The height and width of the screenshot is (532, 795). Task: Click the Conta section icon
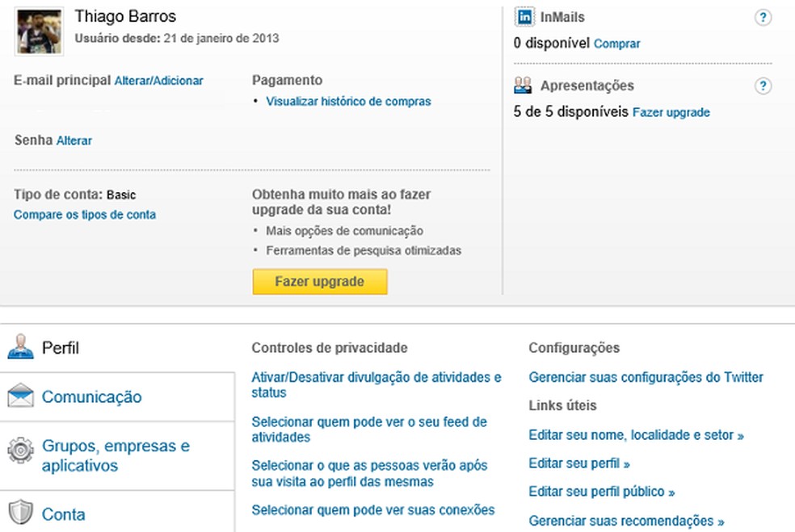pos(19,513)
